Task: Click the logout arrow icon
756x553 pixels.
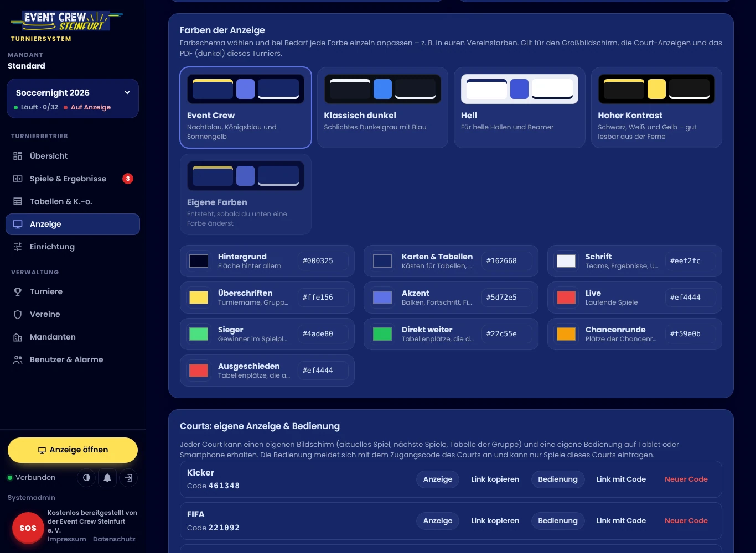Action: (x=128, y=478)
